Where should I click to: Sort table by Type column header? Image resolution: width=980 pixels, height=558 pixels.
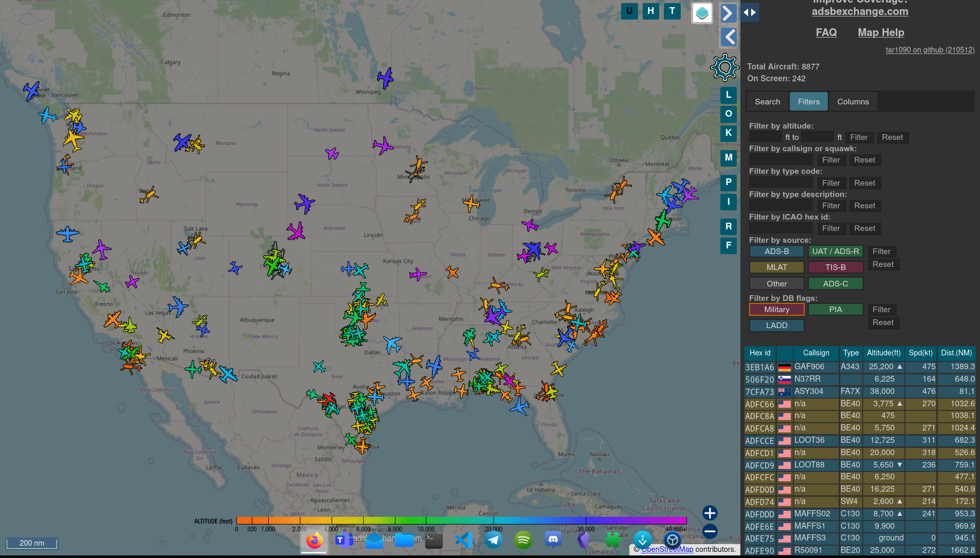(x=850, y=353)
